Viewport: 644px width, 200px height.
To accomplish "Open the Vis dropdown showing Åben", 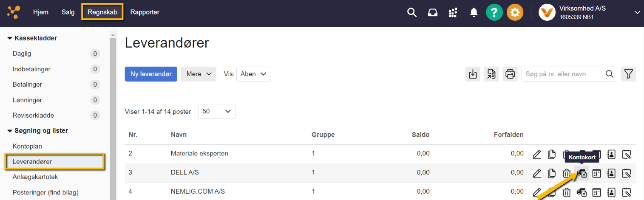I will [x=253, y=74].
